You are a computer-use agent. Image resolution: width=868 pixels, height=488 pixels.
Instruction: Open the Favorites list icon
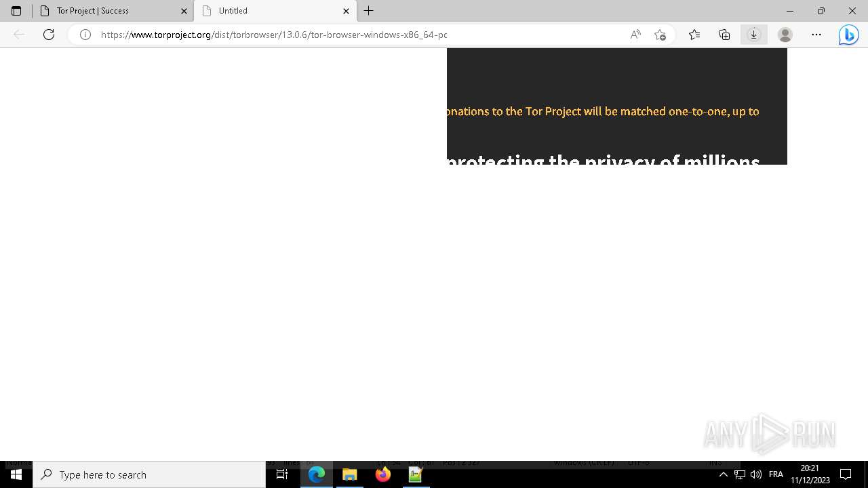pos(694,35)
